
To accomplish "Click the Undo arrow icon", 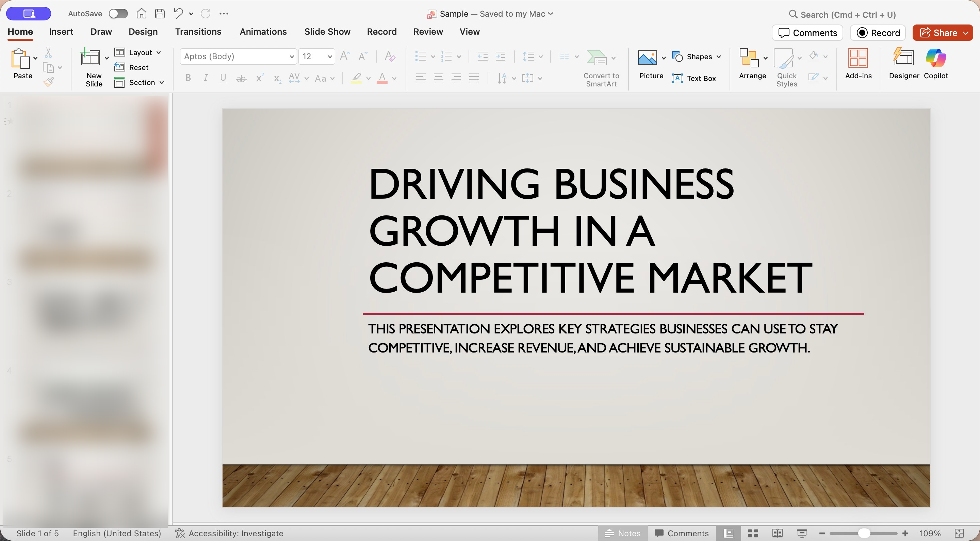I will (178, 14).
